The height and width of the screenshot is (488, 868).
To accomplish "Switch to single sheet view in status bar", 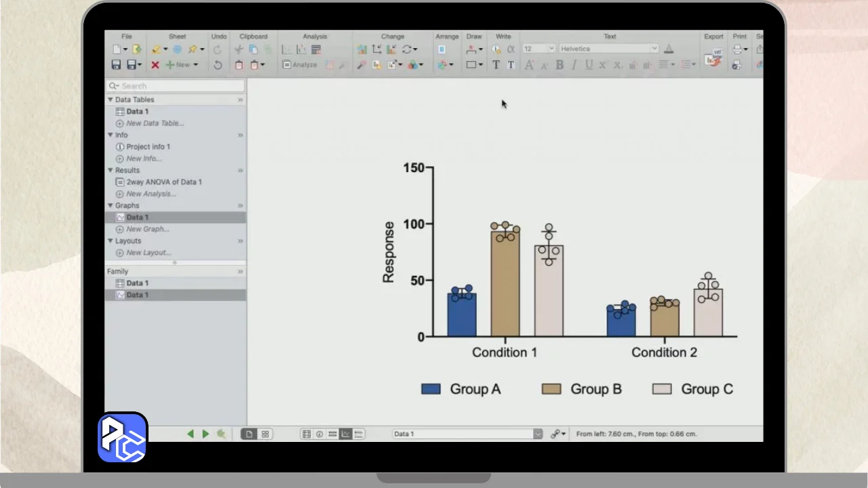I will coord(250,434).
